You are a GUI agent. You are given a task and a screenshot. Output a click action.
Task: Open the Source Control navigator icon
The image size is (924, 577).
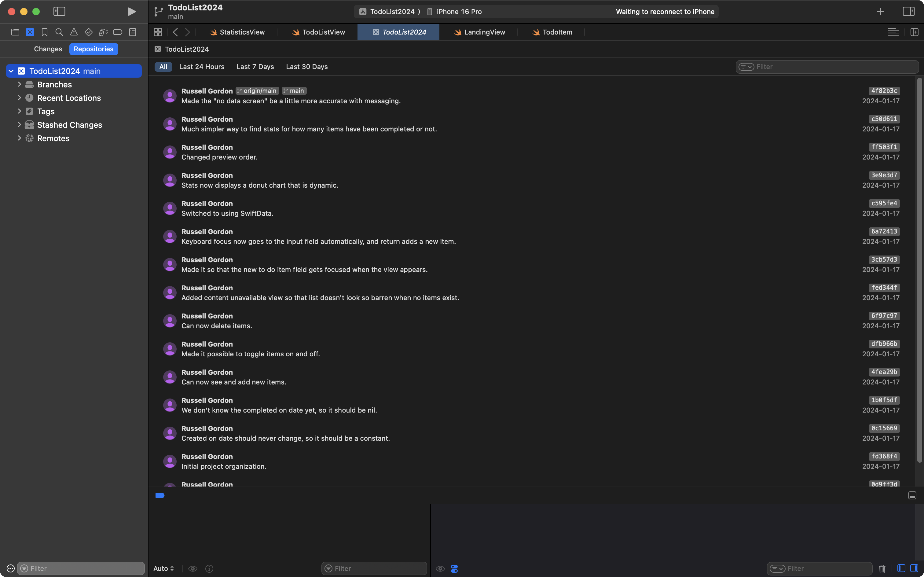[30, 32]
